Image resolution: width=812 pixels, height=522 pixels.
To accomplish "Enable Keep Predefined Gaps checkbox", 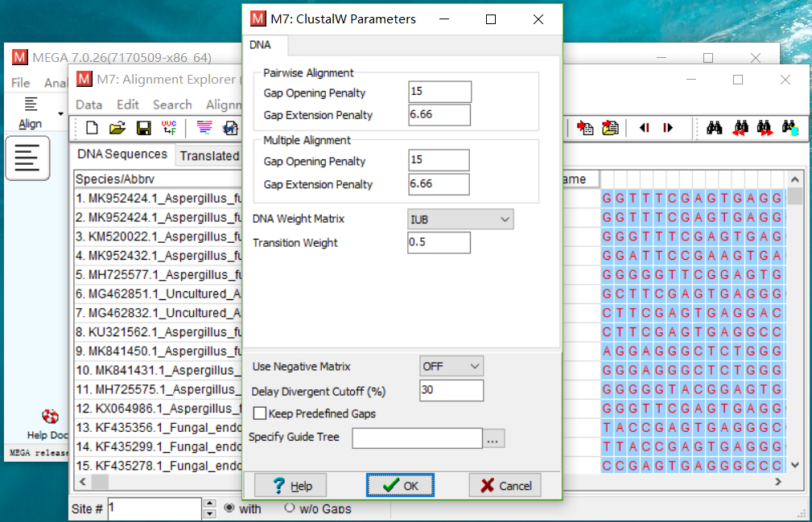I will 260,413.
